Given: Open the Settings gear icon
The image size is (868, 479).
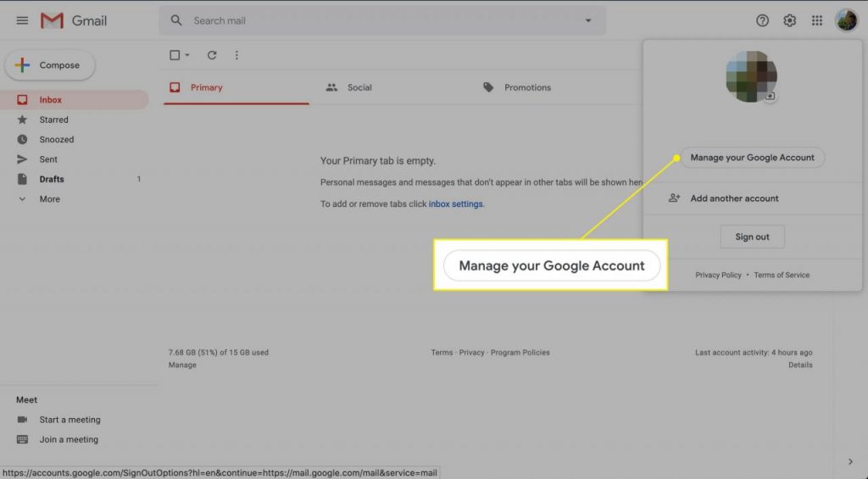Looking at the screenshot, I should tap(789, 20).
